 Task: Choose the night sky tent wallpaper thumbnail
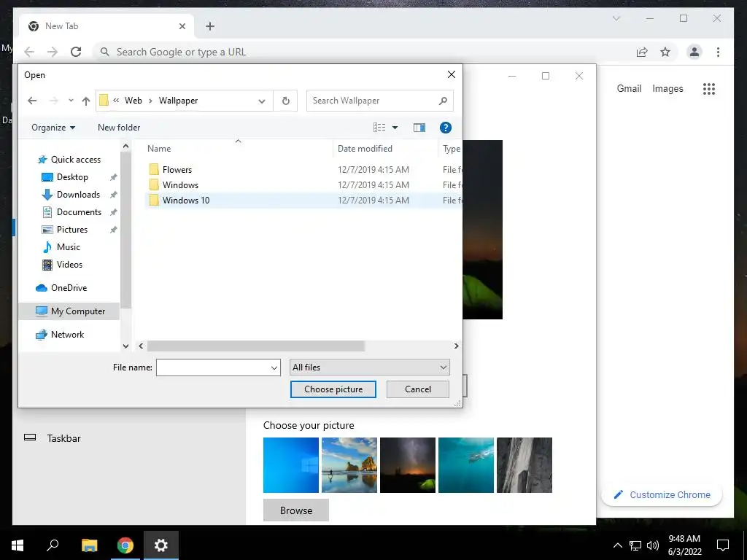pyautogui.click(x=408, y=465)
